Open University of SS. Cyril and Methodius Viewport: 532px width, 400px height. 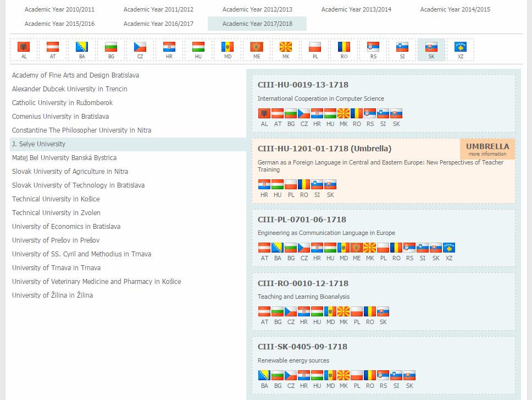(x=81, y=254)
